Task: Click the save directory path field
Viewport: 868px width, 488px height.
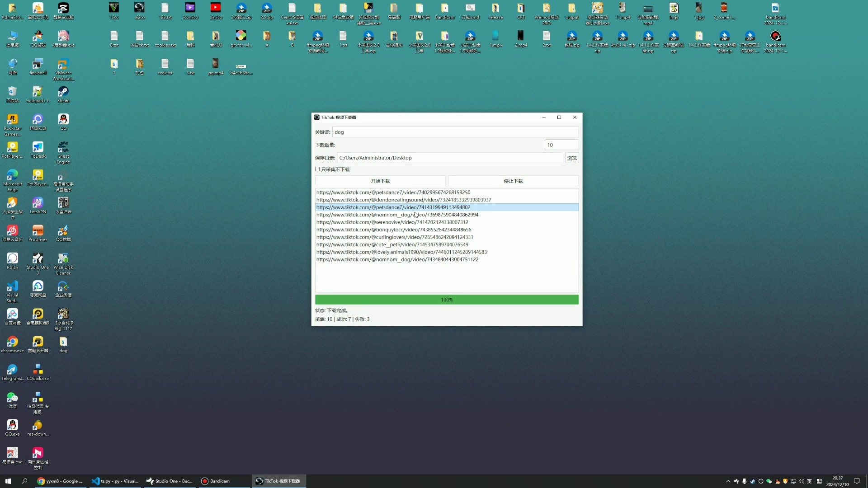Action: [x=450, y=158]
